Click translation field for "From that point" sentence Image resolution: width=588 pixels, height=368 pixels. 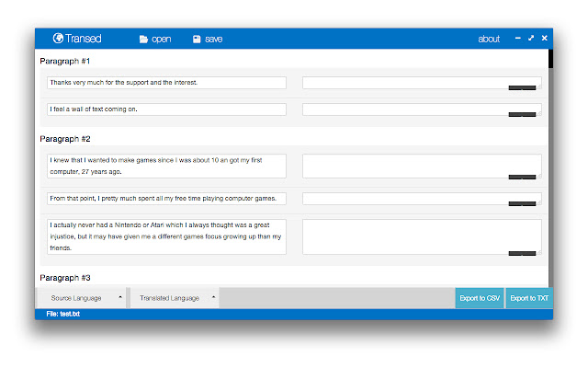[422, 199]
